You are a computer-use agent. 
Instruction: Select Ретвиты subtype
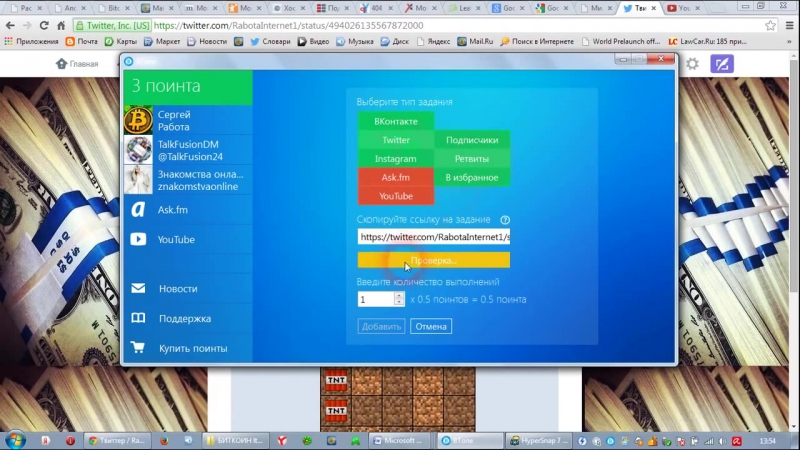[472, 159]
